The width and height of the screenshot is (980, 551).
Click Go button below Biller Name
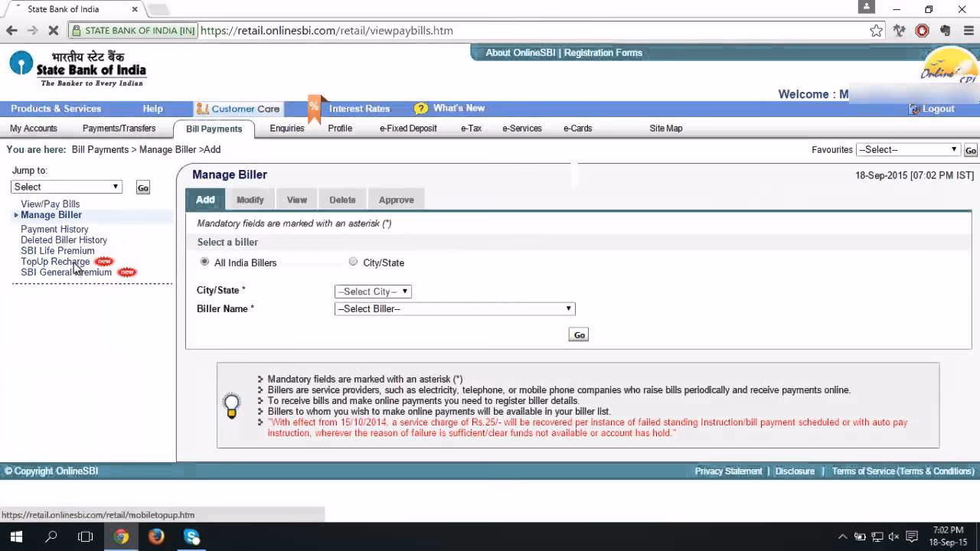pos(579,335)
